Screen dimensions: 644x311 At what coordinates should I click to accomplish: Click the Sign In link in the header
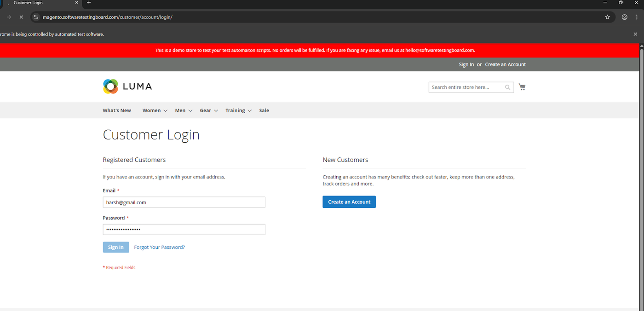pos(466,64)
